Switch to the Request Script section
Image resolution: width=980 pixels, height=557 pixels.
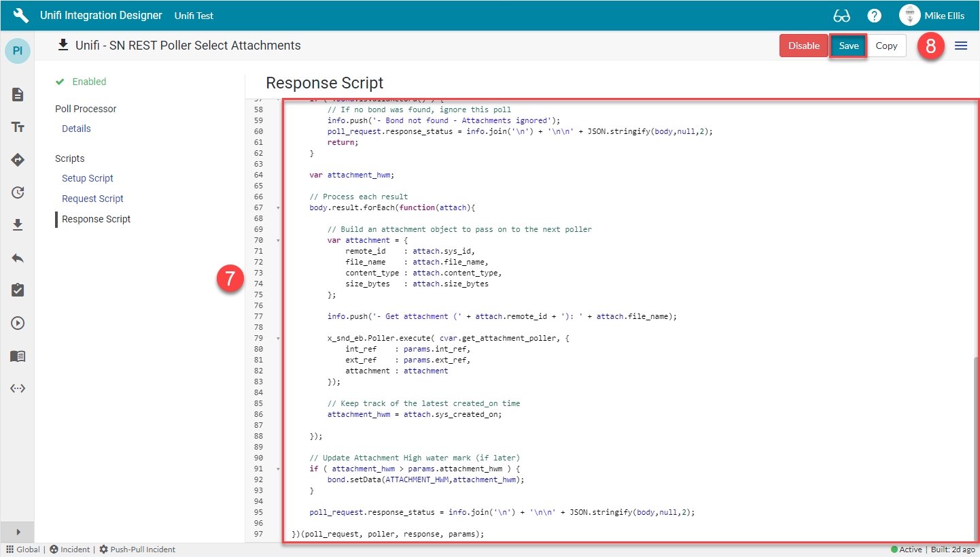[x=92, y=199]
